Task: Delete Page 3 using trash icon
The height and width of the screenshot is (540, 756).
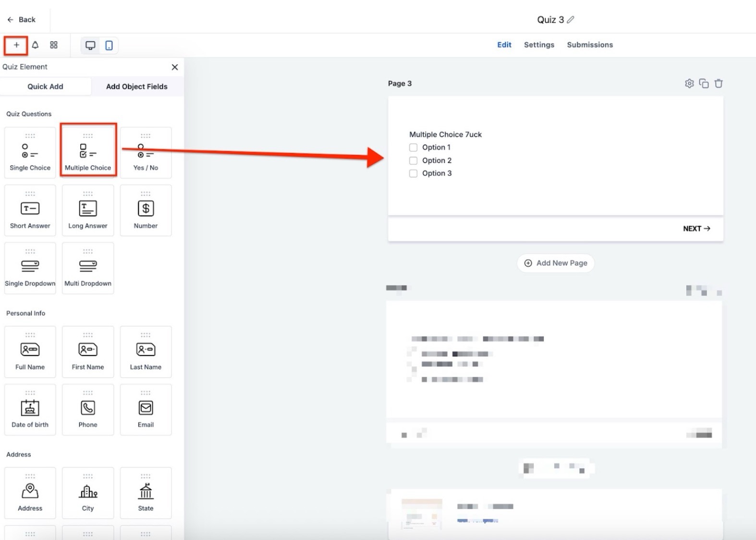Action: click(x=719, y=84)
